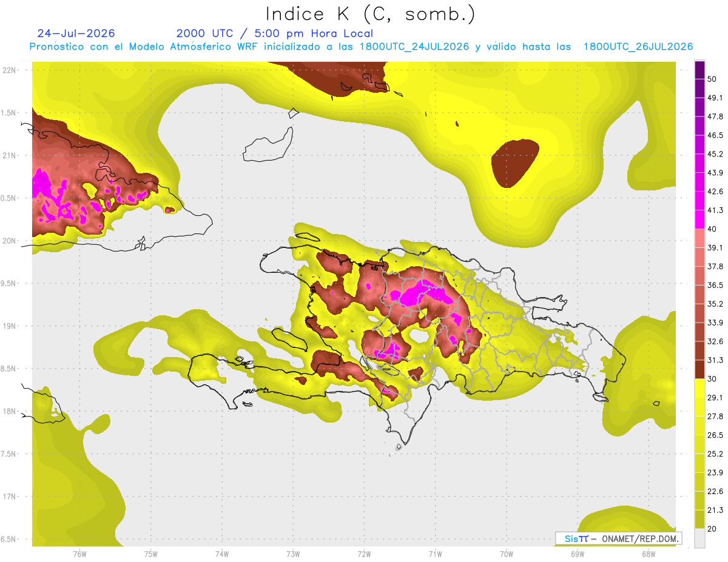Click the title 'Indice K (C, somb.)'
The image size is (728, 562).
(370, 14)
